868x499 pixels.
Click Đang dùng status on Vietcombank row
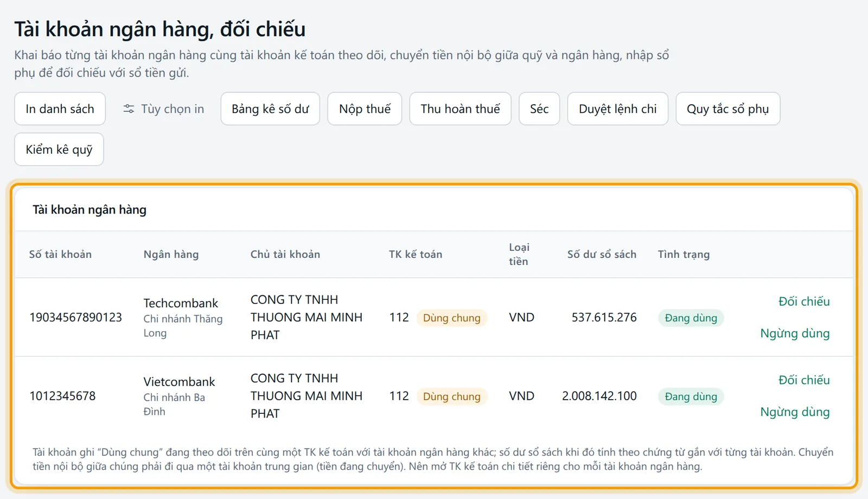click(691, 396)
